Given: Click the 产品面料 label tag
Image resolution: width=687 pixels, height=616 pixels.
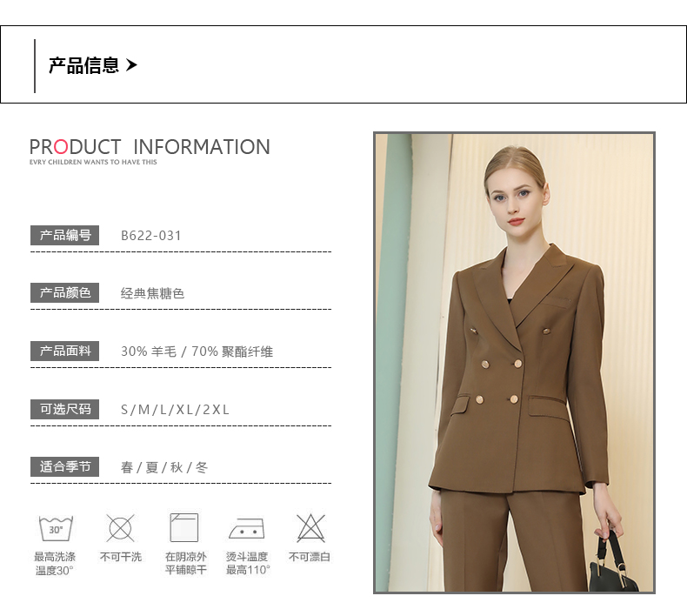Looking at the screenshot, I should click(65, 352).
